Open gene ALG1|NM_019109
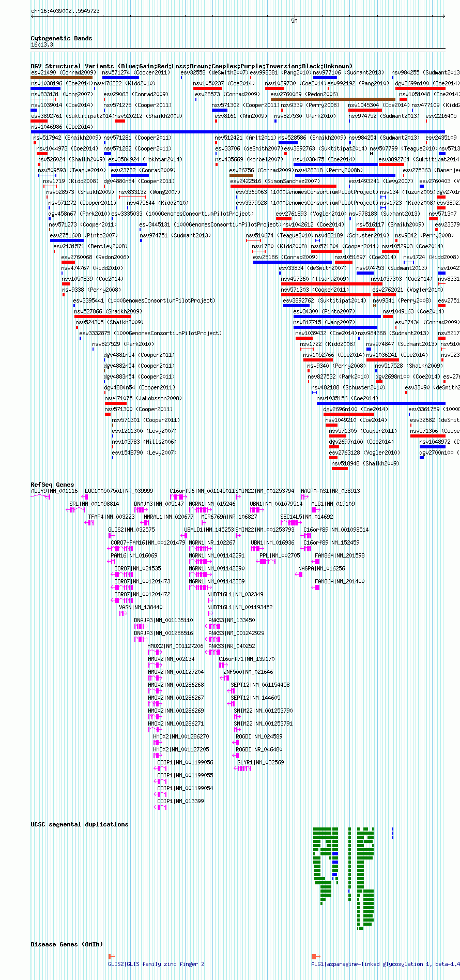460x980 pixels. (333, 504)
